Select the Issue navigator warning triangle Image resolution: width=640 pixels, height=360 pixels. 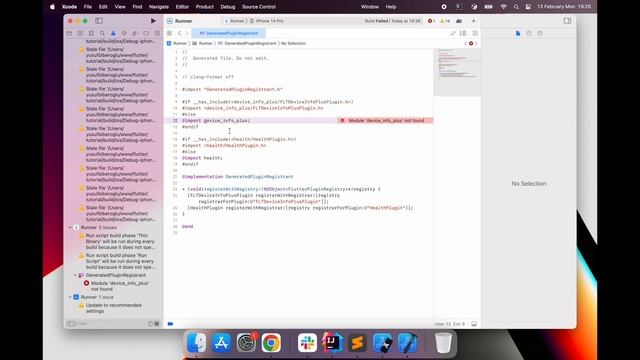coord(113,33)
